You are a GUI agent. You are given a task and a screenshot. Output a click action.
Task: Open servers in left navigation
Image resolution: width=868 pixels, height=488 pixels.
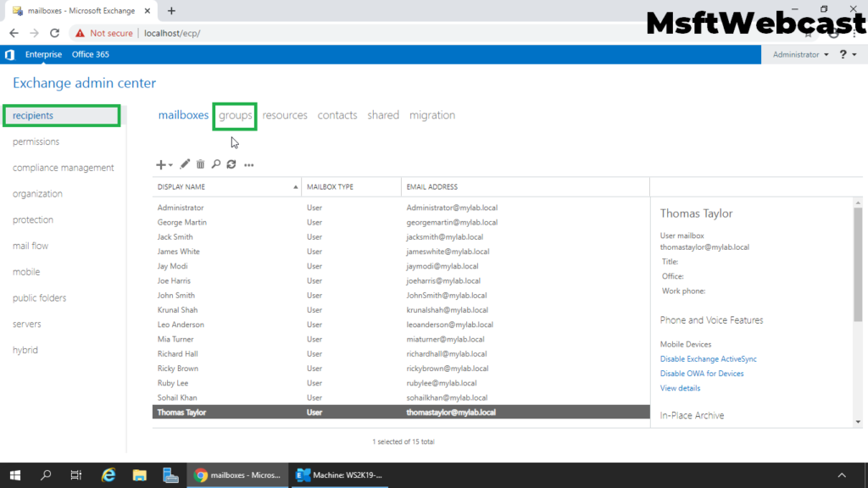click(x=26, y=324)
